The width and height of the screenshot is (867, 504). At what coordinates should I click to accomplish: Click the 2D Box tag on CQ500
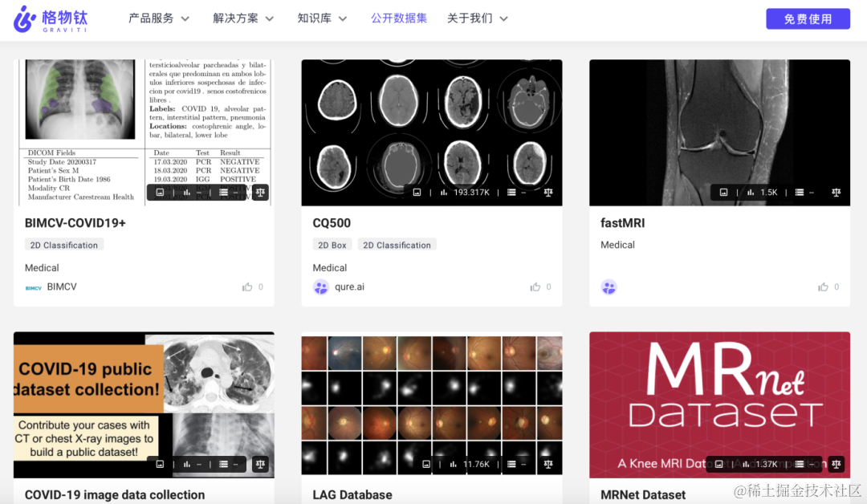click(332, 245)
